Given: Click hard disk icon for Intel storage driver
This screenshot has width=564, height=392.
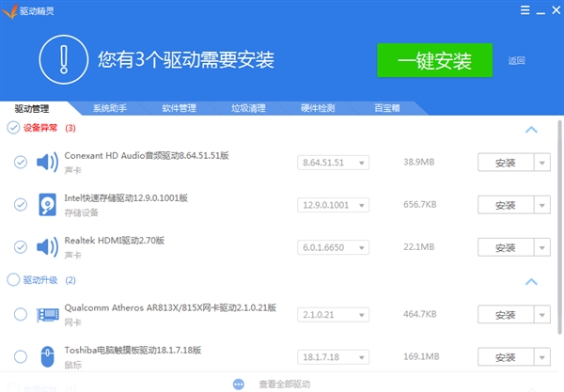Looking at the screenshot, I should click(47, 205).
